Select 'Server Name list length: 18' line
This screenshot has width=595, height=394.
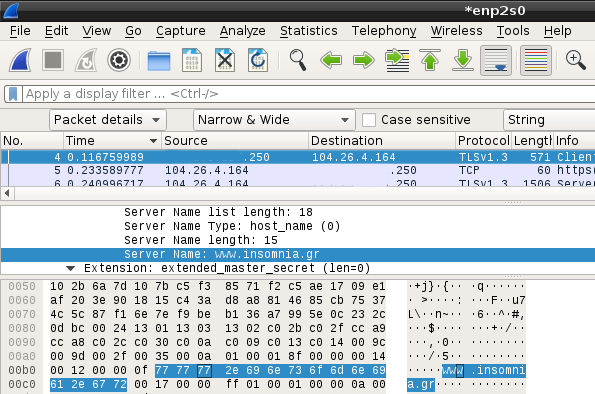tap(218, 212)
